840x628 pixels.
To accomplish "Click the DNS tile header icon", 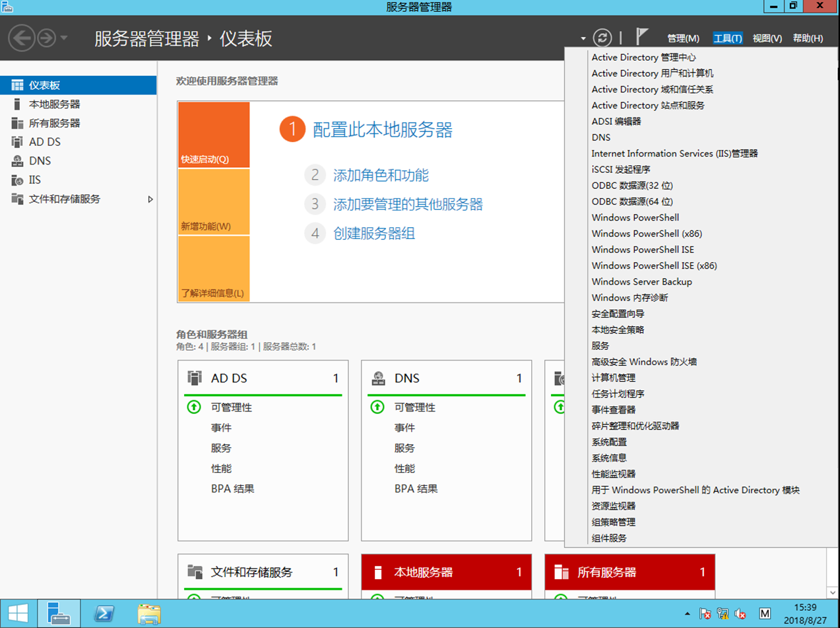I will [378, 378].
